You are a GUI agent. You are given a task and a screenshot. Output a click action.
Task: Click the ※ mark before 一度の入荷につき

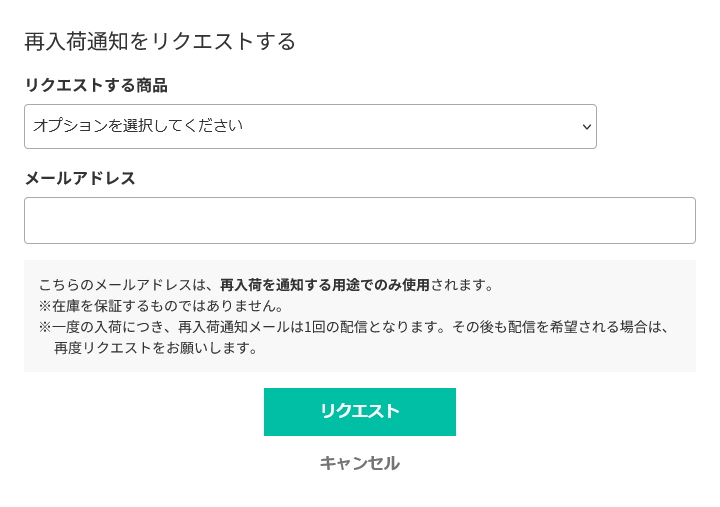coord(45,327)
